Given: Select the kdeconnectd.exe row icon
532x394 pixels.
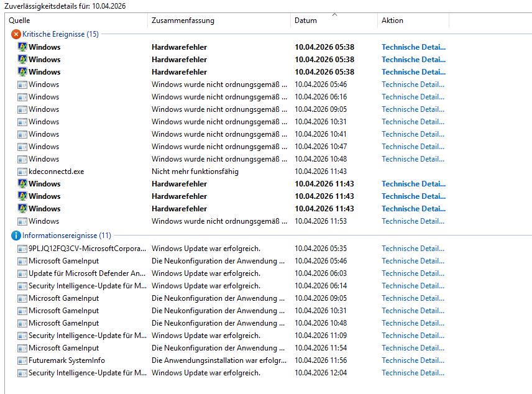Looking at the screenshot, I should (x=22, y=172).
